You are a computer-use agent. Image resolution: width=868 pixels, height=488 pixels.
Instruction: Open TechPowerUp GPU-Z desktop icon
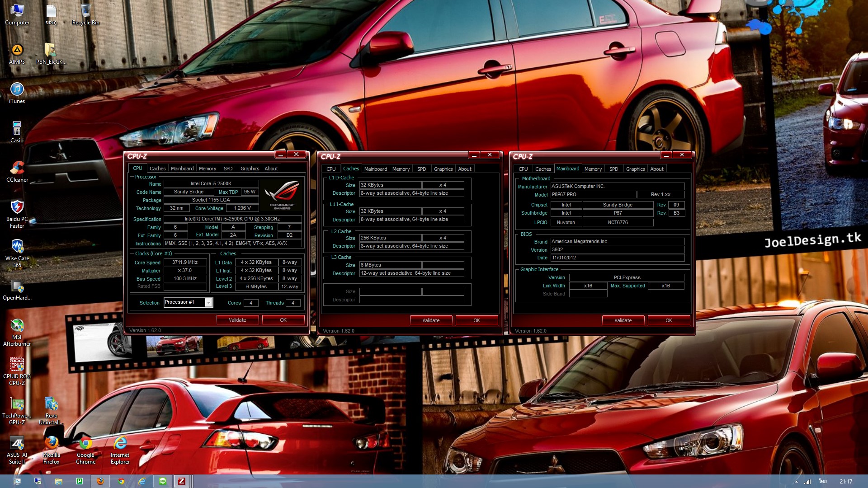tap(17, 404)
